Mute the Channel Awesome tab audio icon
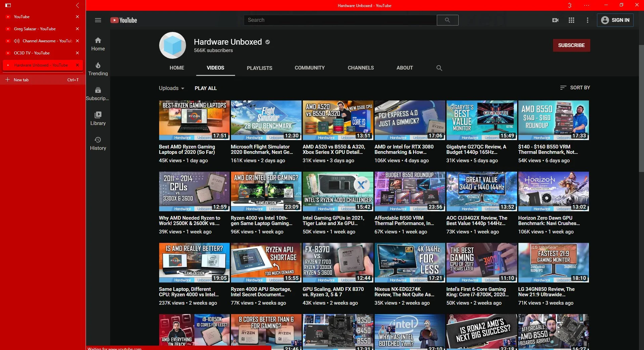644x350 pixels. click(17, 41)
